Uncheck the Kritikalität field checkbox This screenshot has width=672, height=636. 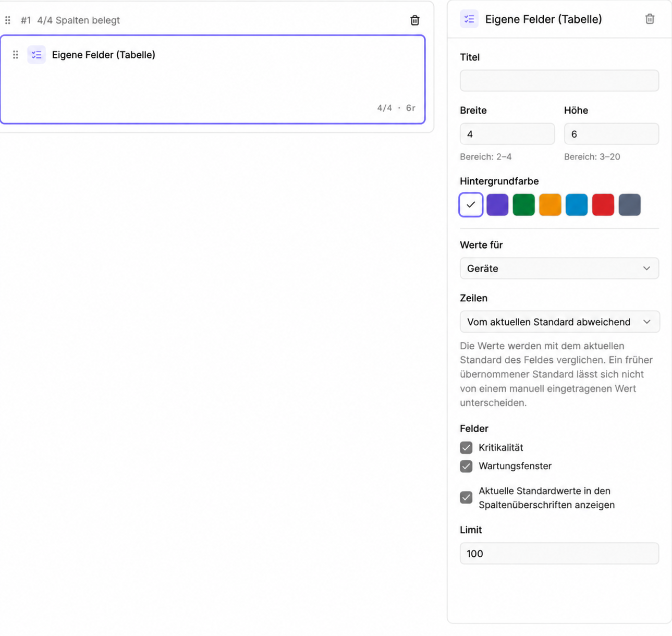tap(466, 448)
